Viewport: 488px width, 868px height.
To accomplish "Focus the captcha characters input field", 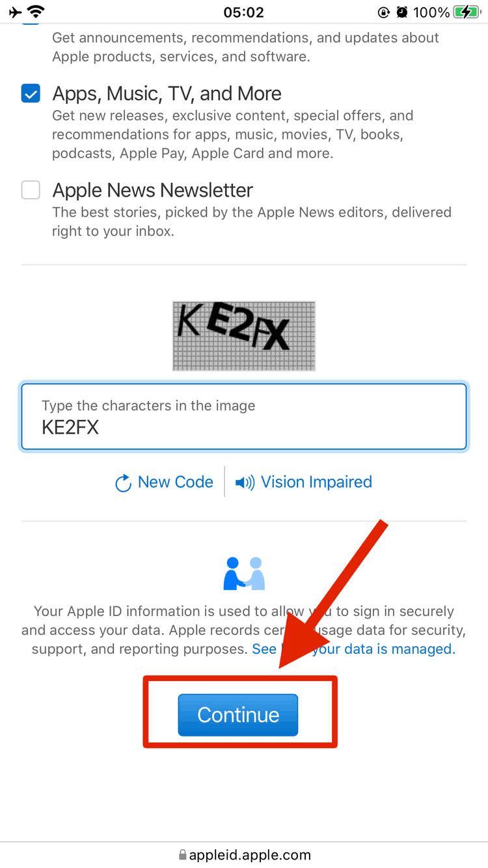I will pos(244,417).
